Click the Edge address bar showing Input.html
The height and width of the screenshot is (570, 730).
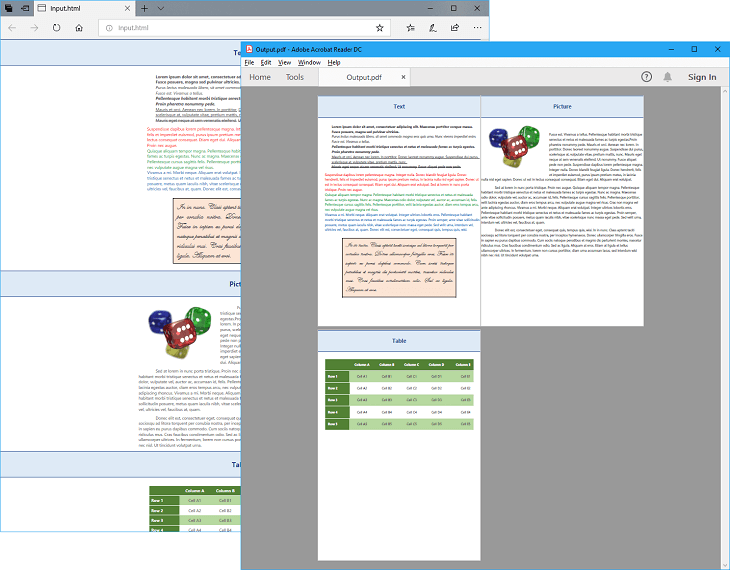click(x=240, y=27)
